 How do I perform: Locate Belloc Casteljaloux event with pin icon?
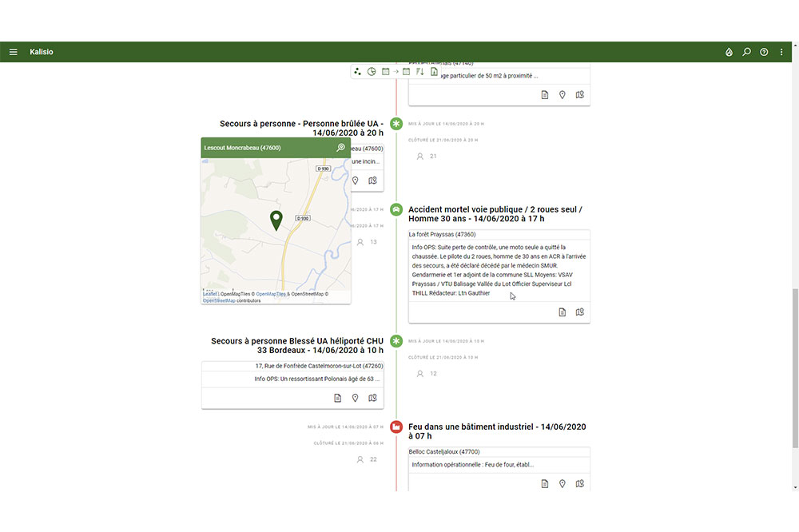point(562,483)
